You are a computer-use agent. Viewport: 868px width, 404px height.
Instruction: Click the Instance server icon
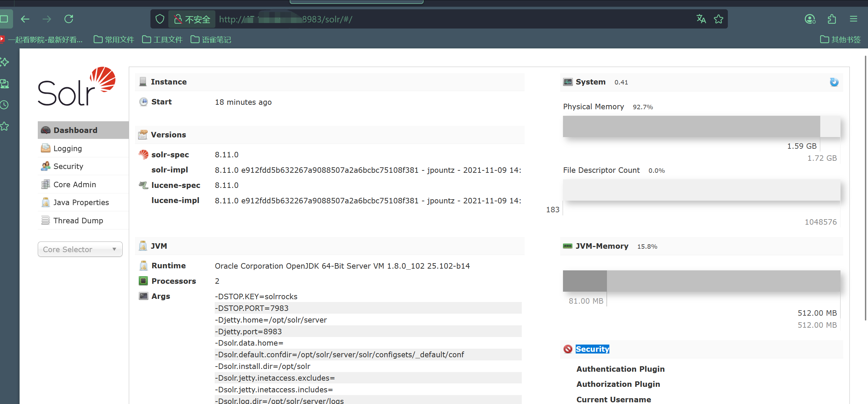[143, 82]
